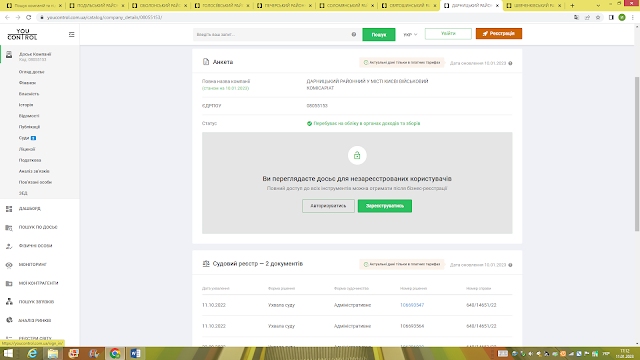Click the browser reload icon
Image resolution: width=640 pixels, height=360 pixels.
[x=29, y=17]
